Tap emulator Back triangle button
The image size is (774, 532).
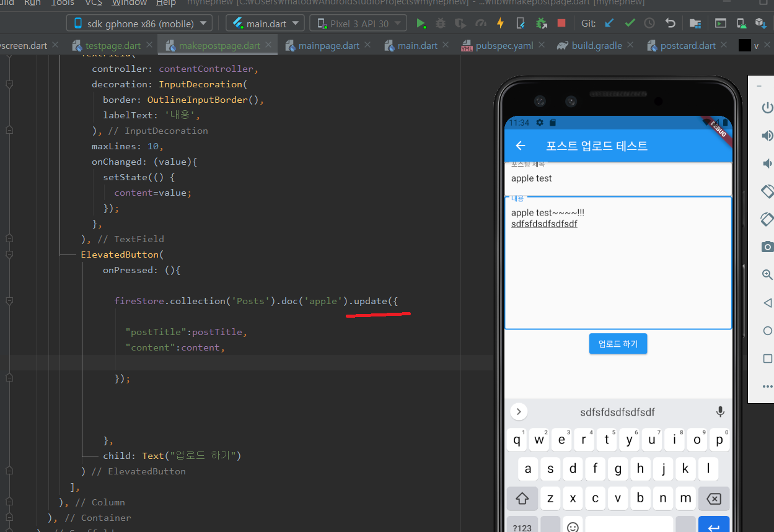pyautogui.click(x=767, y=303)
